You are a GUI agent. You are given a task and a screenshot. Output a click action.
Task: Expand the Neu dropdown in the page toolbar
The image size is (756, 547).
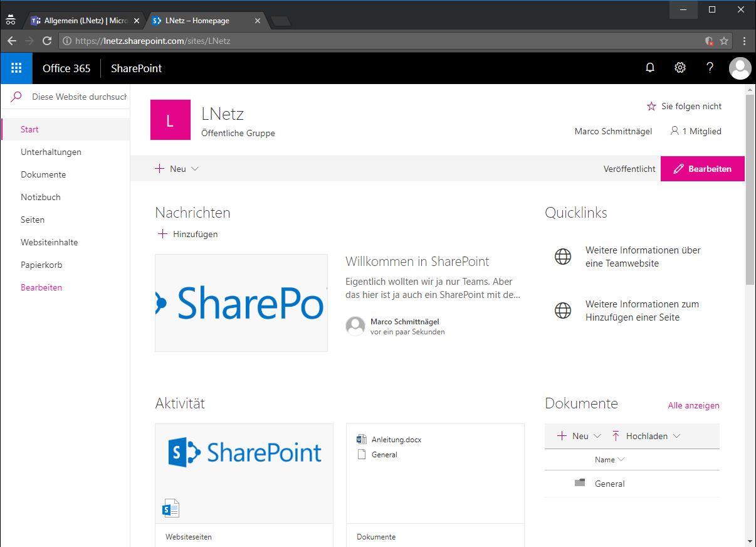tap(195, 169)
